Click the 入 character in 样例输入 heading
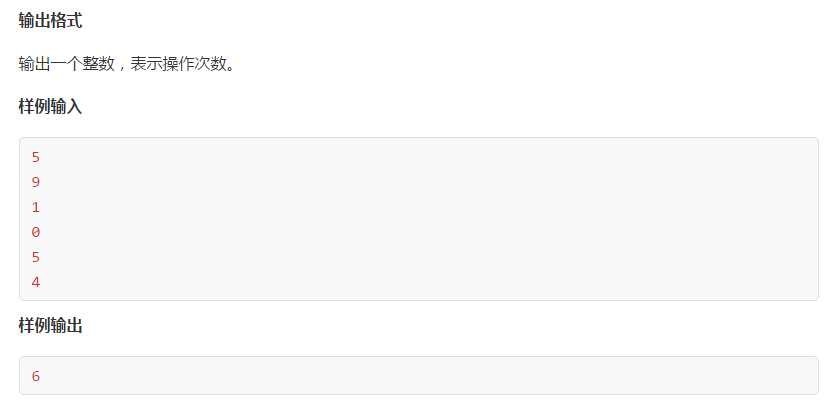 pyautogui.click(x=75, y=107)
